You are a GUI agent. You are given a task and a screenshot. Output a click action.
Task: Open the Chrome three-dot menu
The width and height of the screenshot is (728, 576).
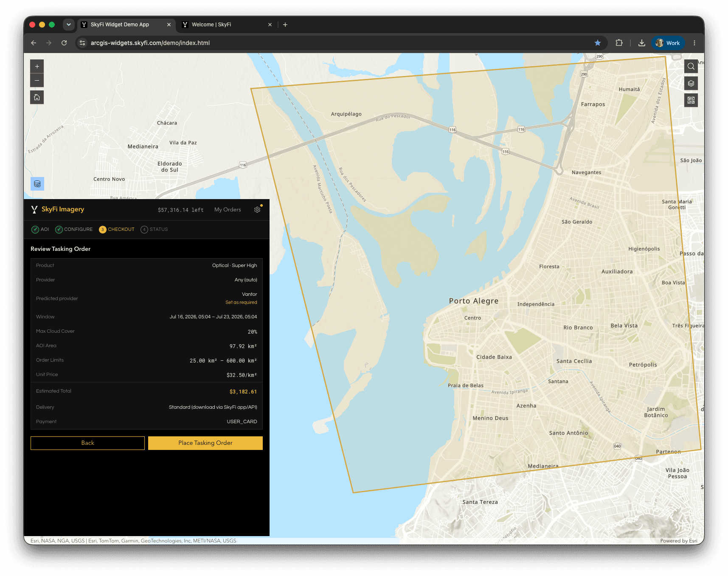pyautogui.click(x=694, y=43)
